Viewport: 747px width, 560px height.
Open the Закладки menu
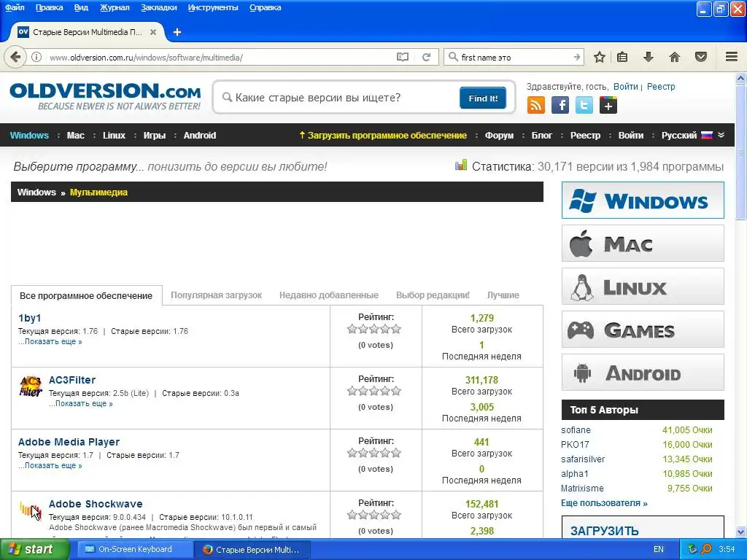(158, 7)
